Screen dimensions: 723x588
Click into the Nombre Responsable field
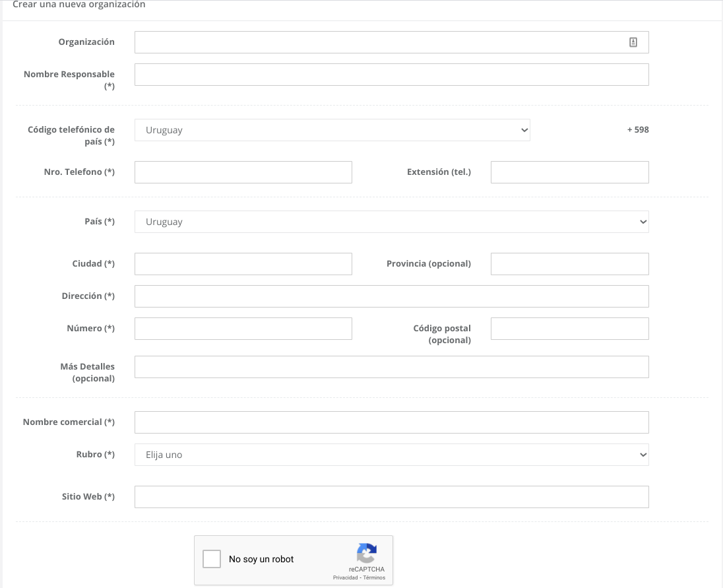click(391, 75)
